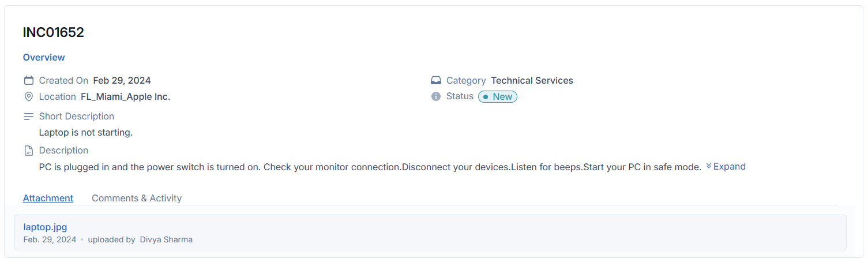This screenshot has height=266, width=868.
Task: Click the New status badge
Action: click(x=498, y=96)
